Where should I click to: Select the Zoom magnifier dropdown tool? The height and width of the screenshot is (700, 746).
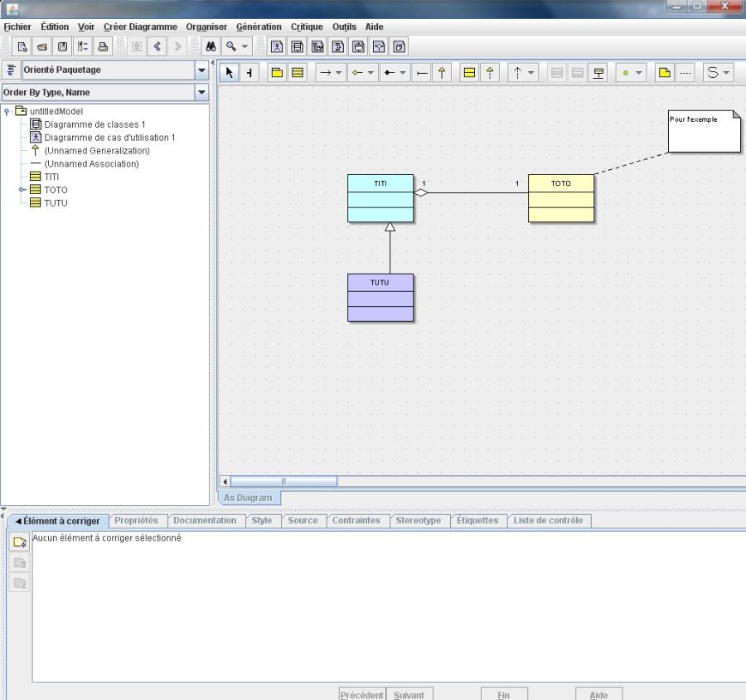point(235,46)
